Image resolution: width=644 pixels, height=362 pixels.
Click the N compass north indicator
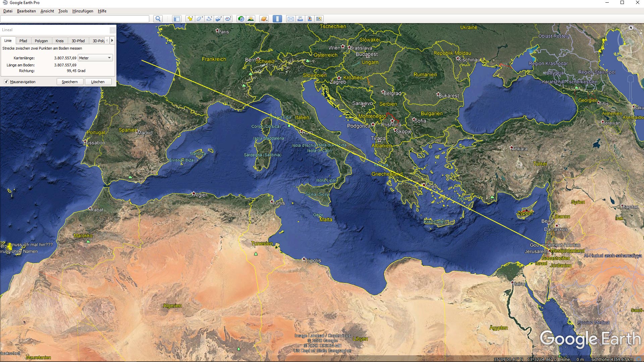(631, 28)
